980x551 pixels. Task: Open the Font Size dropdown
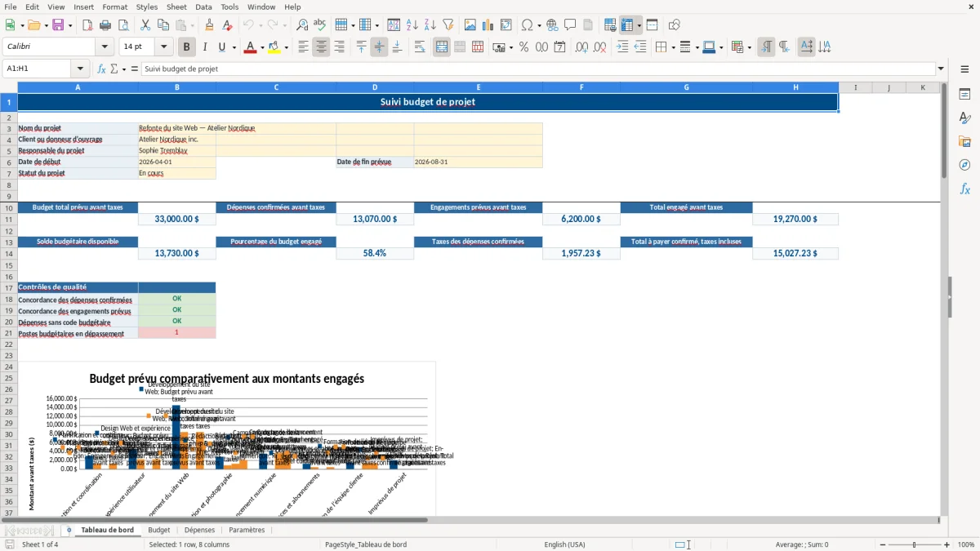(x=164, y=47)
